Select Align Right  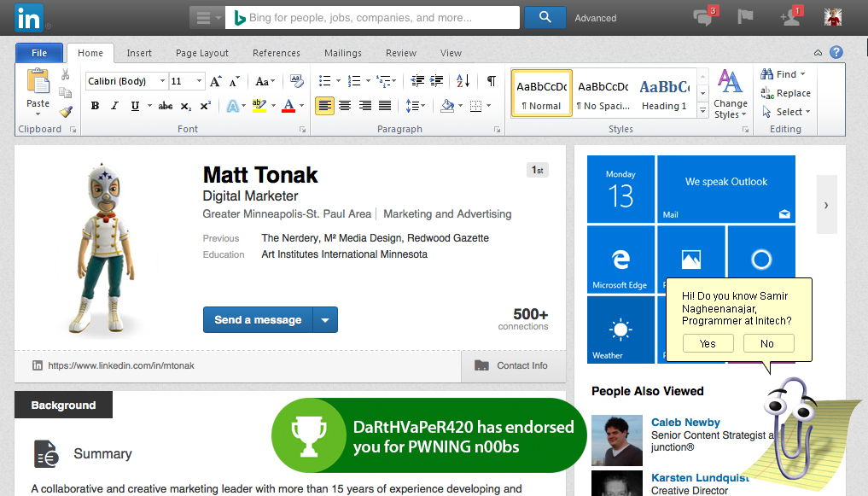[364, 106]
